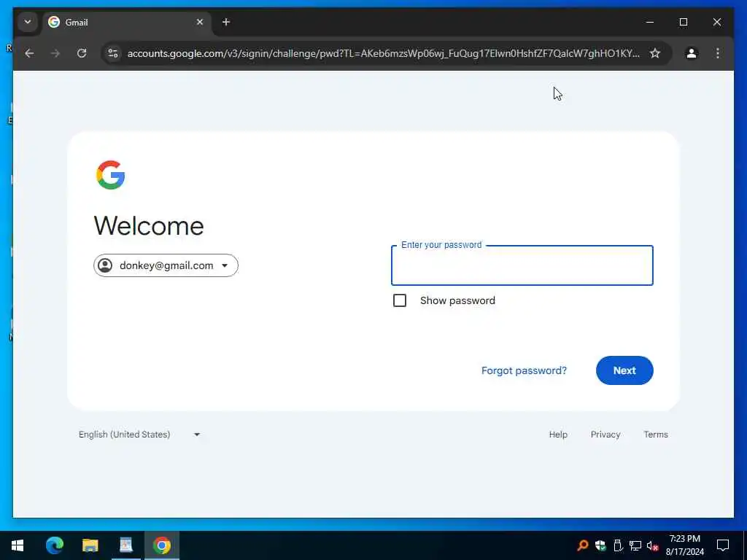Open the Terms link in footer

click(x=656, y=435)
